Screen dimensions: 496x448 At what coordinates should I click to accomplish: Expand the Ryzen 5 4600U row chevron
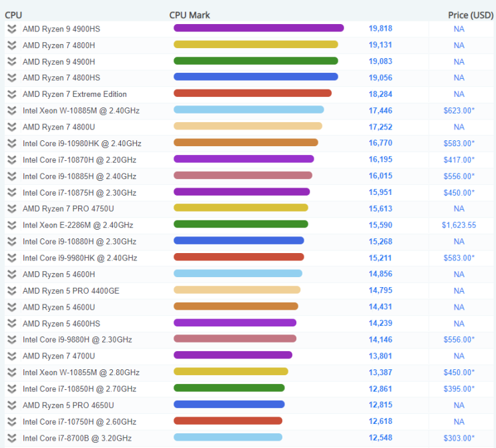pyautogui.click(x=12, y=307)
